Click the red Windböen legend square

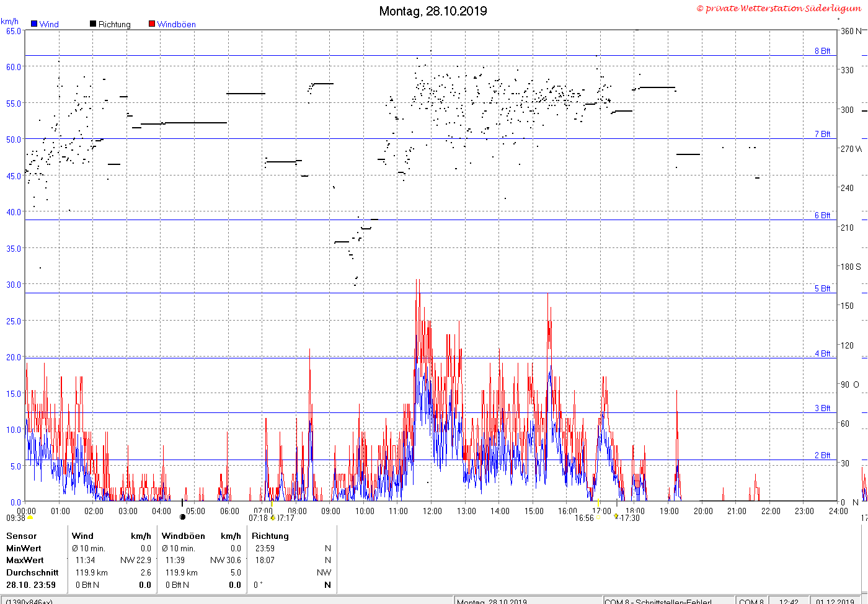click(x=152, y=24)
